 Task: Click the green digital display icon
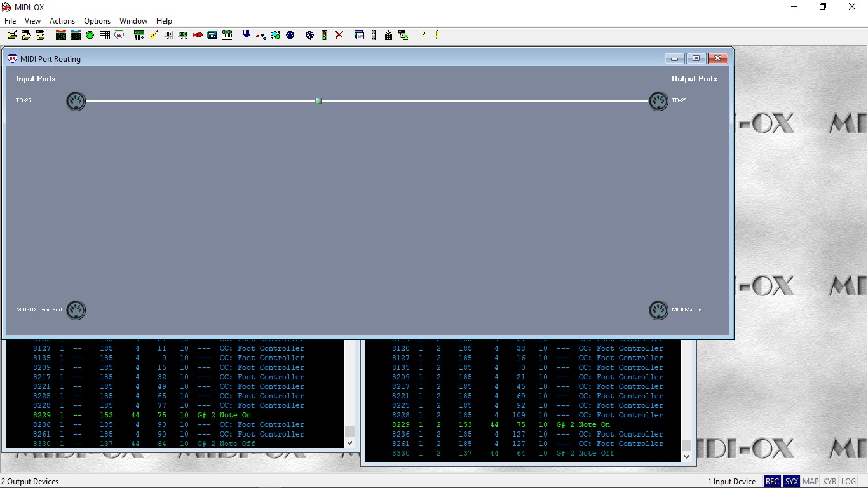pyautogui.click(x=183, y=36)
